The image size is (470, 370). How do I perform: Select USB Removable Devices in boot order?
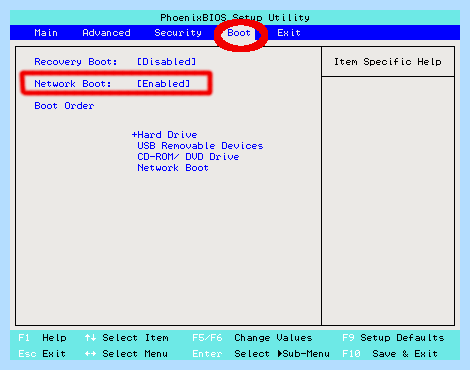(200, 146)
